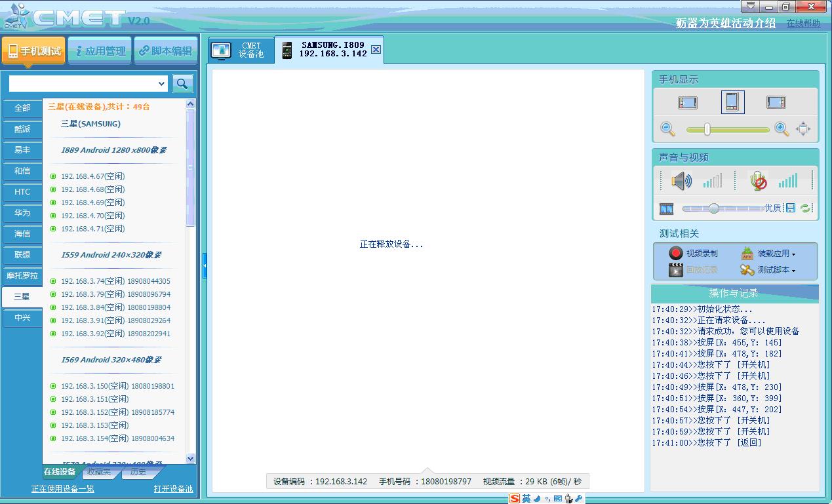Select the 全部 brand category
832x504 pixels.
pos(22,107)
